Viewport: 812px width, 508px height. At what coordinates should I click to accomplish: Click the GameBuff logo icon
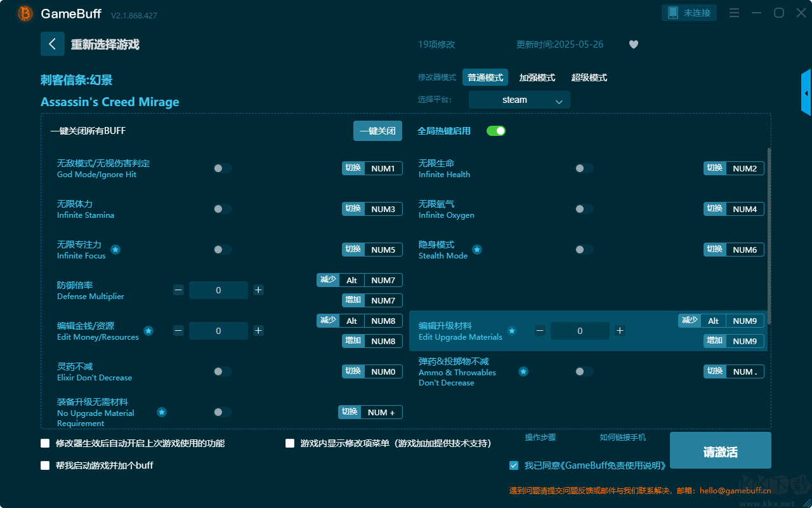pyautogui.click(x=25, y=13)
